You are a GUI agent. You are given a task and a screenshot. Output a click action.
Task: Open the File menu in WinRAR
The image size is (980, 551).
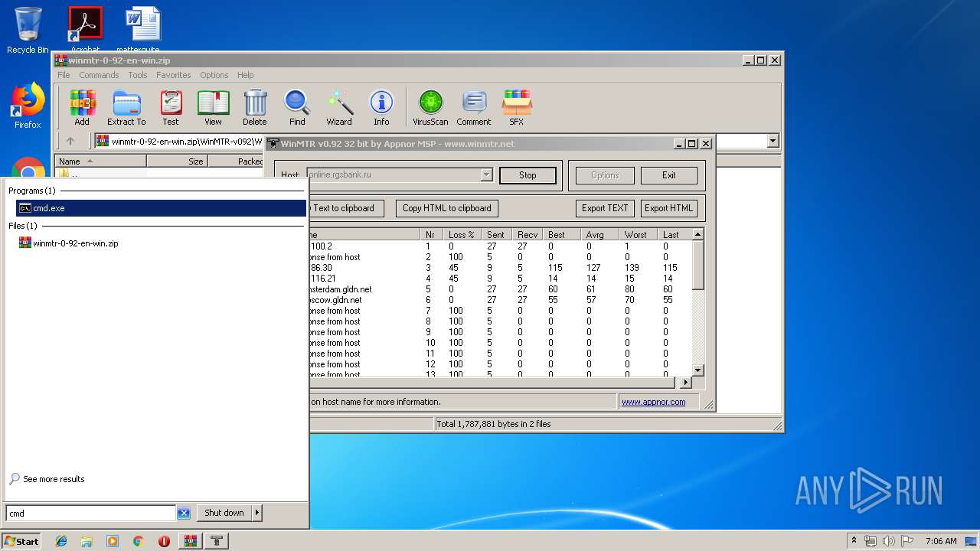pyautogui.click(x=64, y=75)
